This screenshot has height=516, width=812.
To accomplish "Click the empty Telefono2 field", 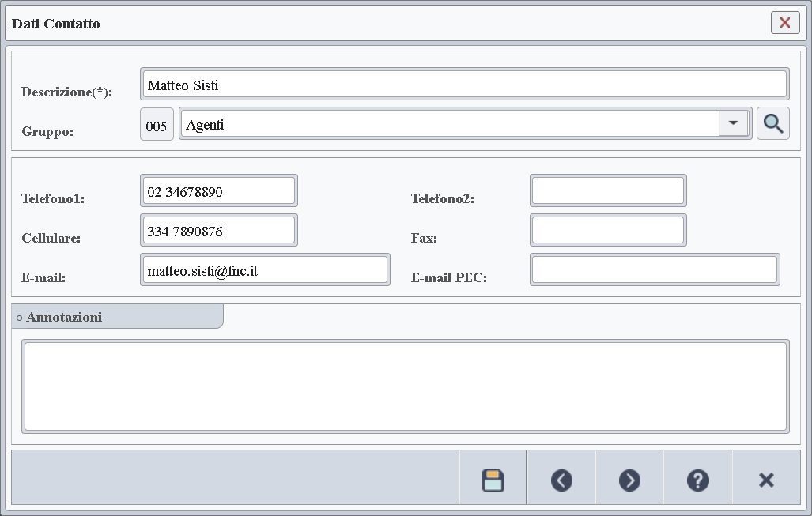I will (607, 191).
